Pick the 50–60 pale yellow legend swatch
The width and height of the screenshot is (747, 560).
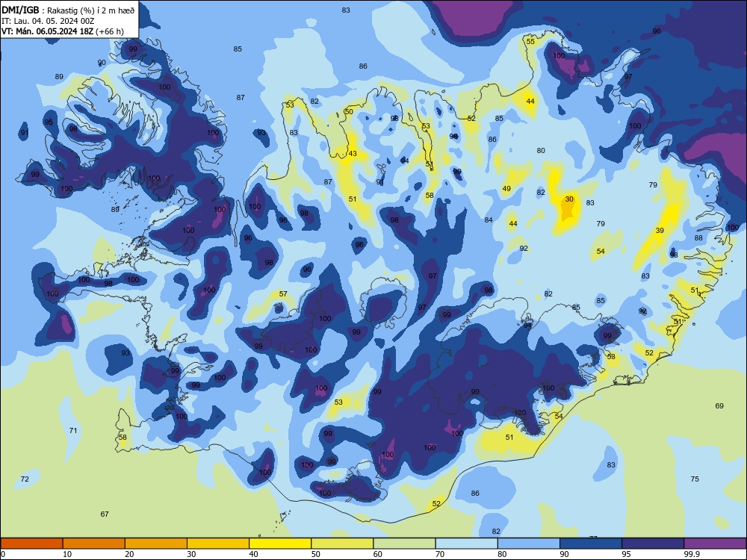tap(342, 544)
